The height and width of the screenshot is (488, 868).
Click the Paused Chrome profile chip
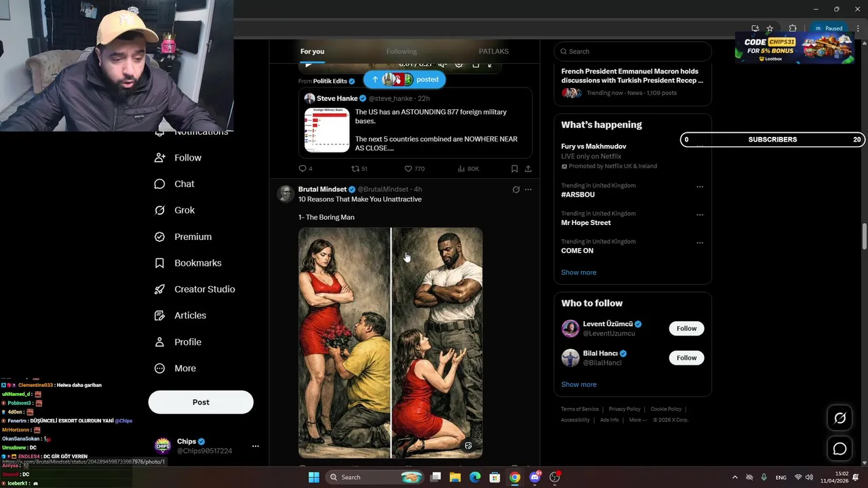(828, 28)
